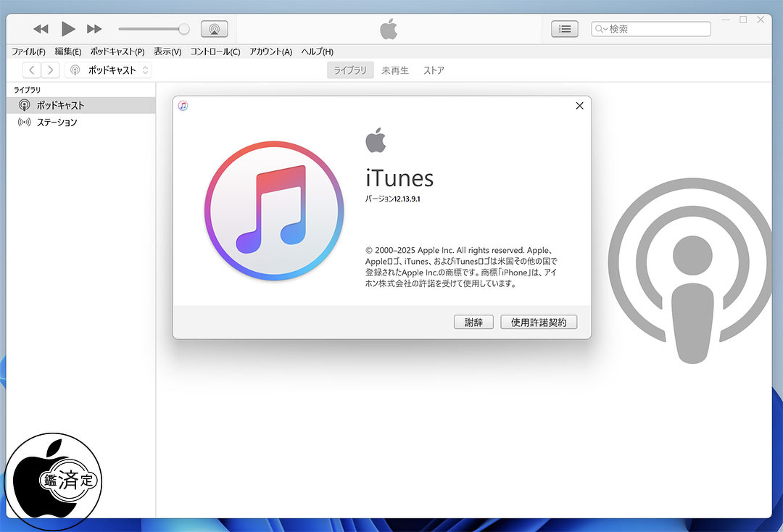Select ポッドキャスト in the sidebar
This screenshot has width=783, height=532.
click(60, 106)
